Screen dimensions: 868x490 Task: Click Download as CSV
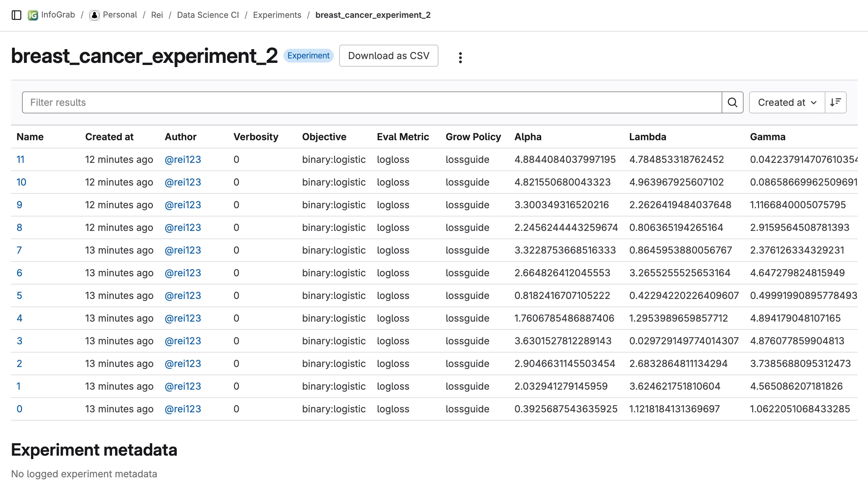[389, 55]
